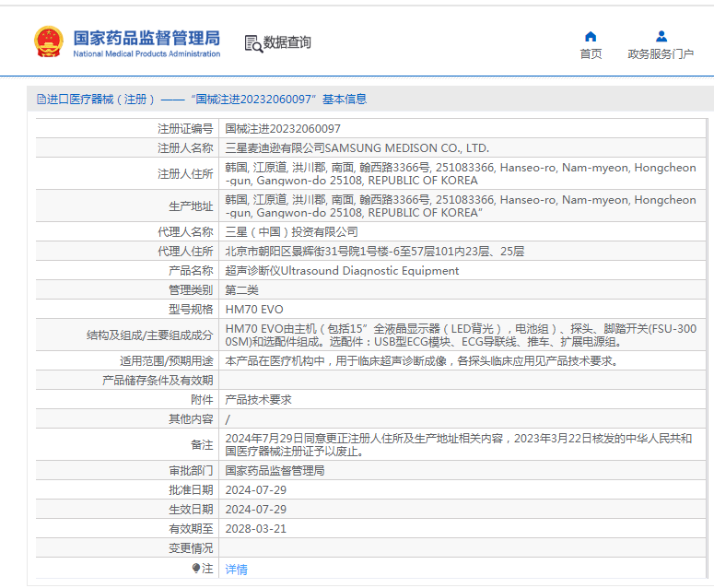Click the 批准日期 label
Viewport: 714px width, 588px height.
coord(191,490)
